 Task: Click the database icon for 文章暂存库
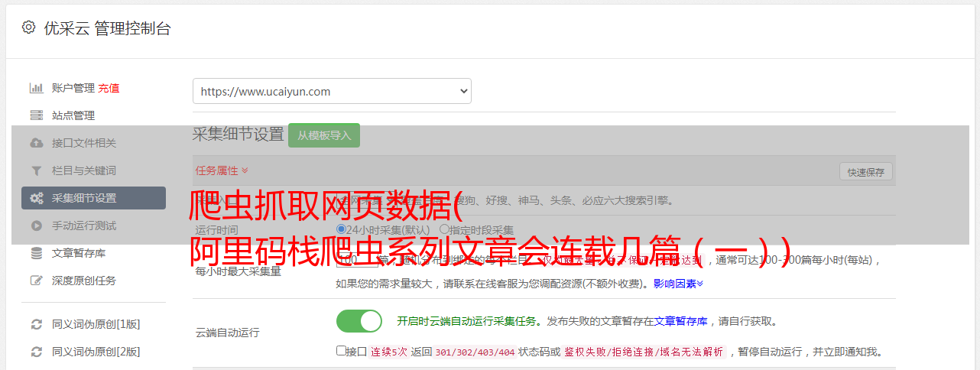36,253
